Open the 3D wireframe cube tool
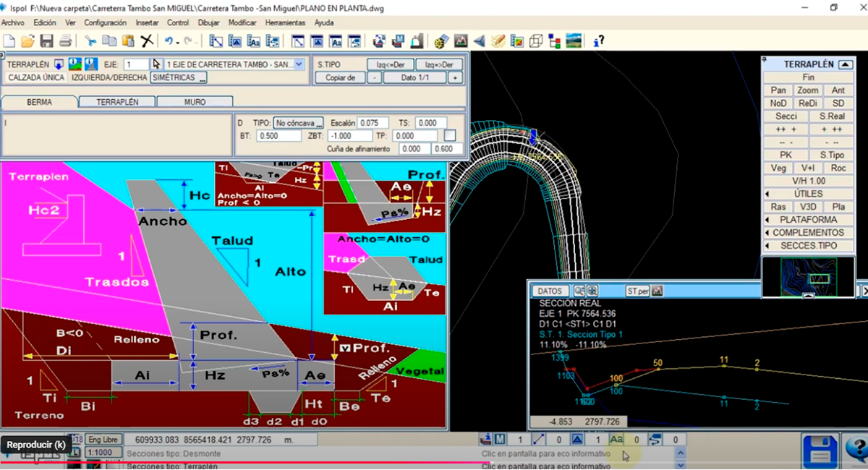This screenshot has height=470, width=868. pos(536,40)
